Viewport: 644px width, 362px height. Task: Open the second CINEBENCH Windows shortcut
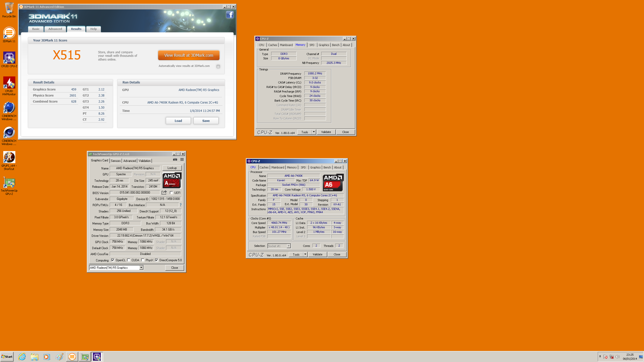(9, 136)
